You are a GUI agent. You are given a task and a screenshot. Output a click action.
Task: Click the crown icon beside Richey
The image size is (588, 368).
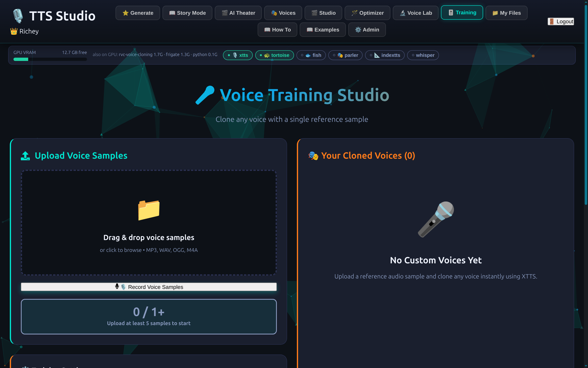[x=14, y=31]
